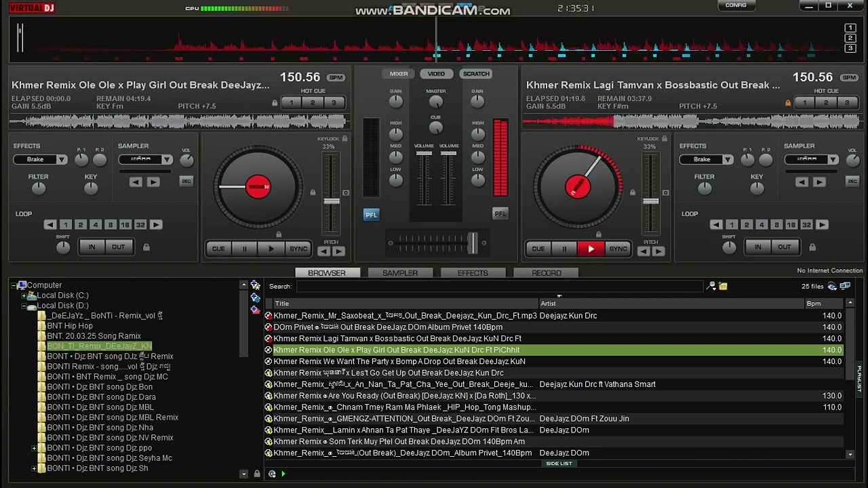Image resolution: width=868 pixels, height=488 pixels.
Task: Click left deck BPM tap button
Action: [x=336, y=78]
